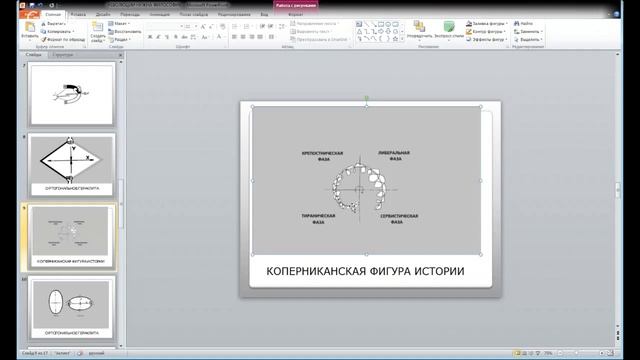
Task: Open the picture tools Format (Формат) tab
Action: (x=296, y=14)
